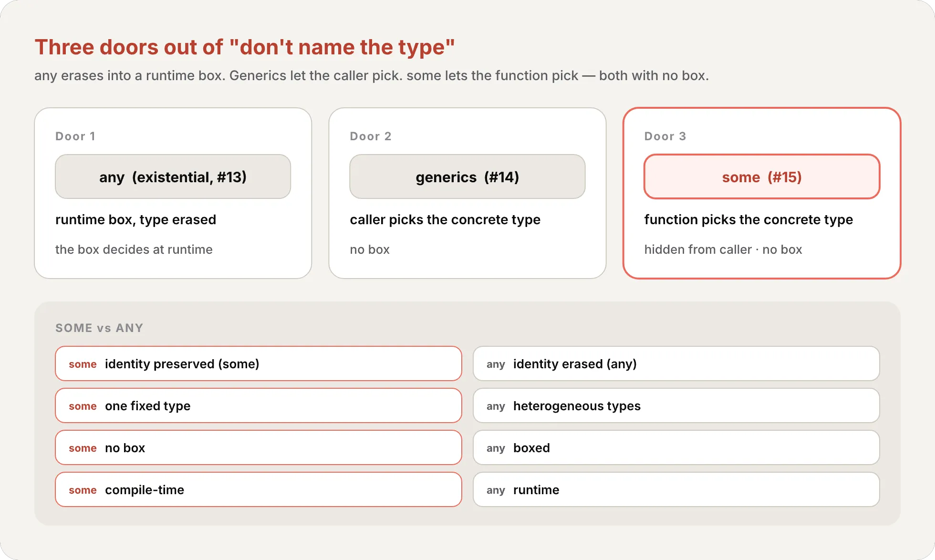The image size is (935, 560).
Task: Open the Door 1 card
Action: pos(173,193)
